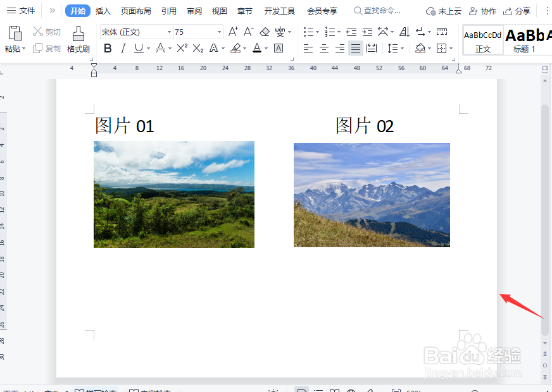552x392 pixels.
Task: Click the 查找命令 search box
Action: pos(377,11)
